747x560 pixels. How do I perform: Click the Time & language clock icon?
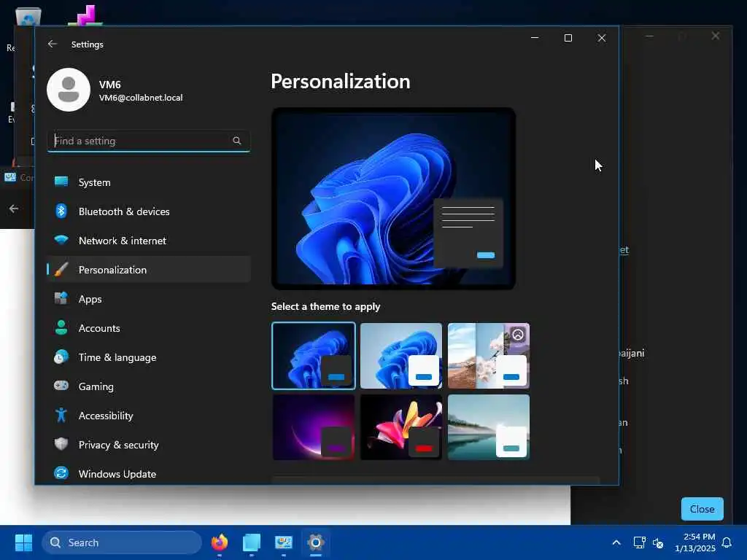pyautogui.click(x=61, y=357)
